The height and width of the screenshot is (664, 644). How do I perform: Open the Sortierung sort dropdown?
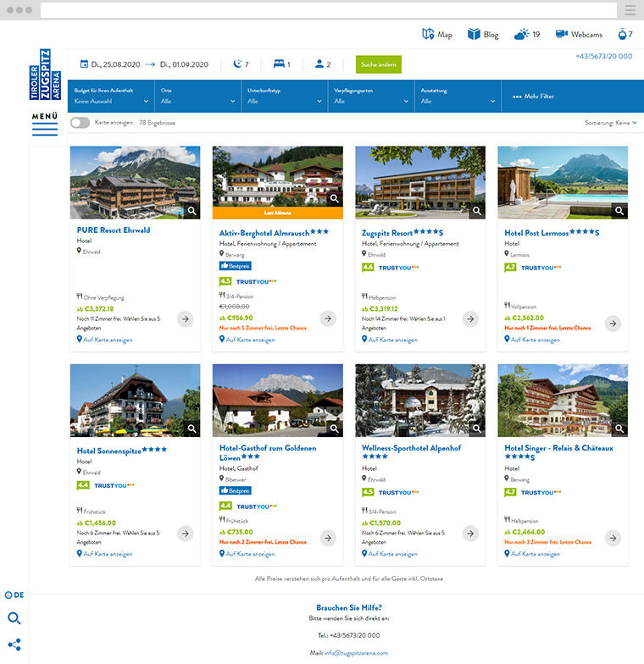[610, 123]
